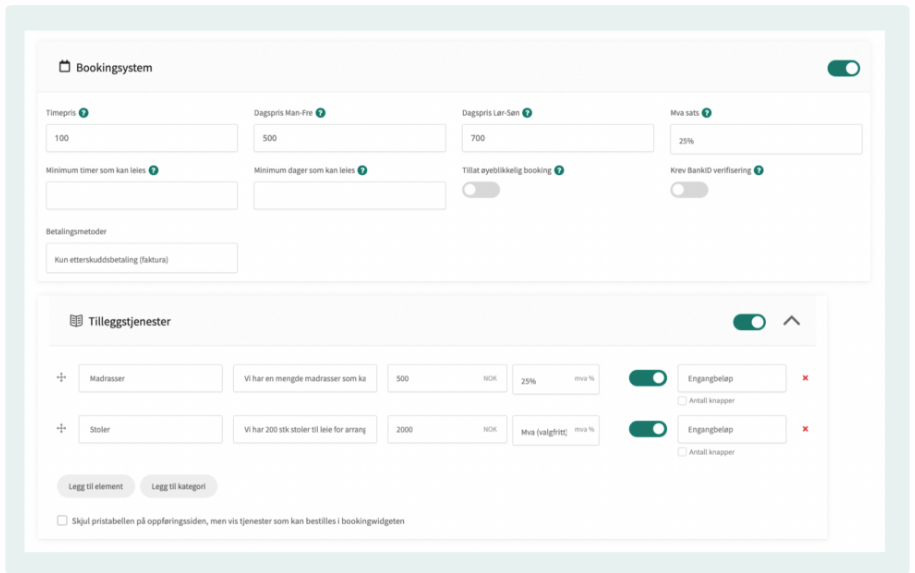Click help icon for Krev BankID verifisering

click(x=759, y=170)
